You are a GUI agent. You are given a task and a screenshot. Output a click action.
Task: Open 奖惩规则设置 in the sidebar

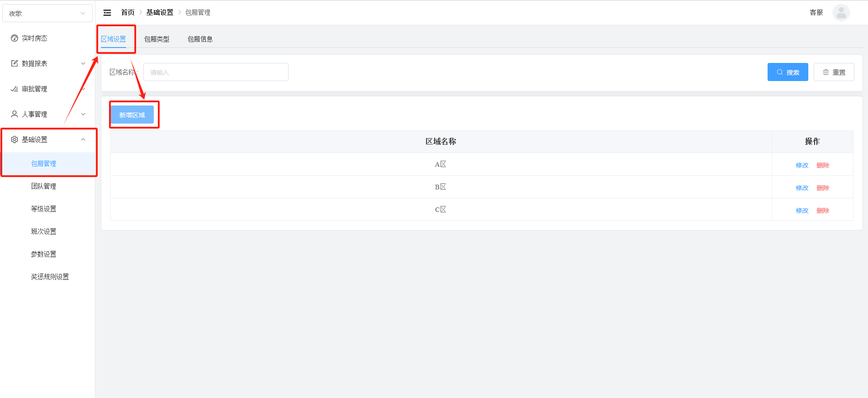pyautogui.click(x=47, y=277)
